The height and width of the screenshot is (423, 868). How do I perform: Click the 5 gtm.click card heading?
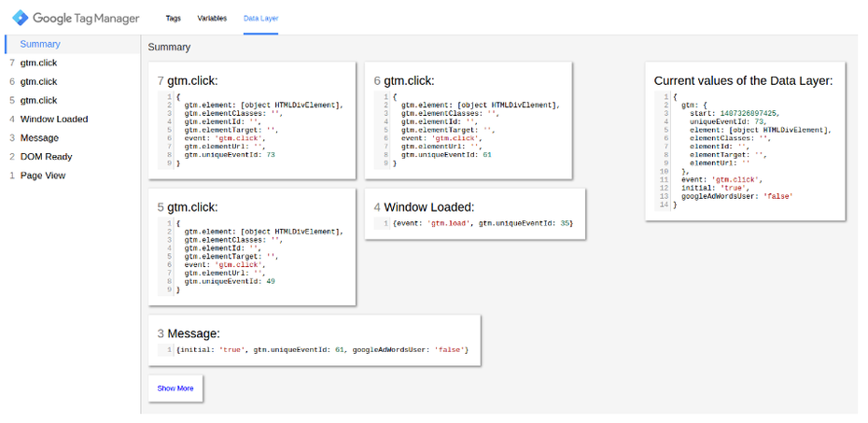coord(193,207)
